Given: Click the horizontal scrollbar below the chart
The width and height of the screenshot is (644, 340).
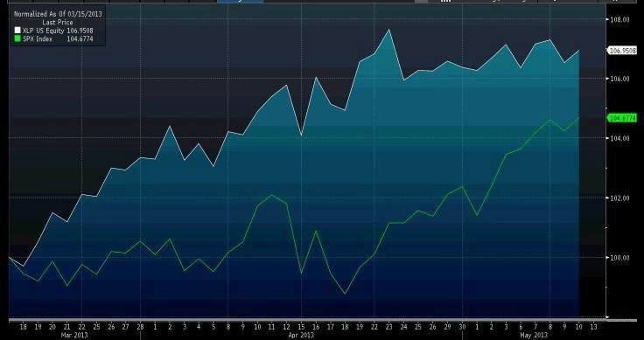Looking at the screenshot, I should tap(307, 319).
